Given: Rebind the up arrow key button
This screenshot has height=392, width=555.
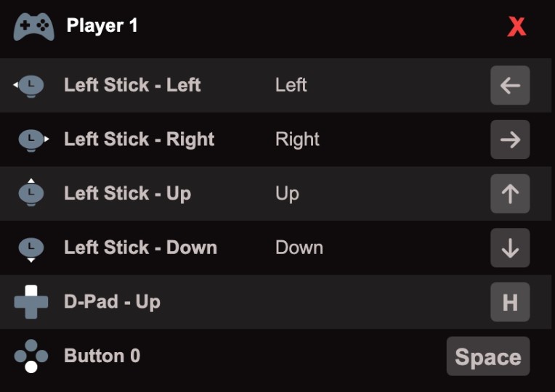Looking at the screenshot, I should [510, 194].
